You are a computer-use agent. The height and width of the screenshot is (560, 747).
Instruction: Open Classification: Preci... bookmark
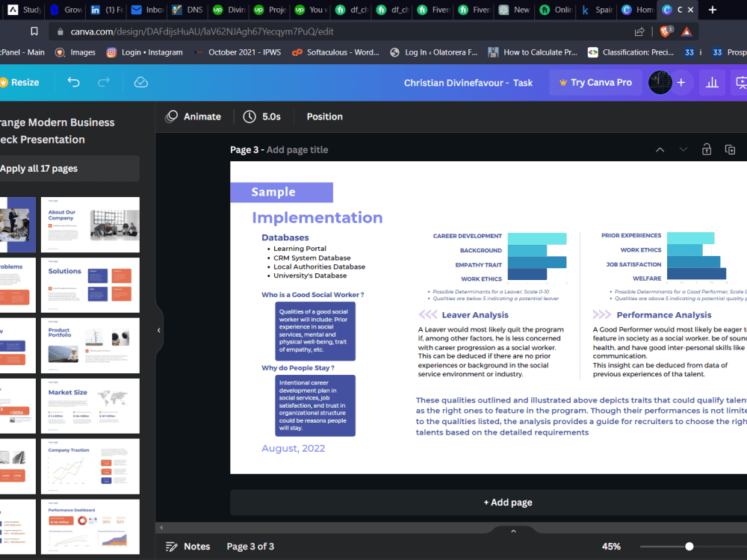point(631,52)
